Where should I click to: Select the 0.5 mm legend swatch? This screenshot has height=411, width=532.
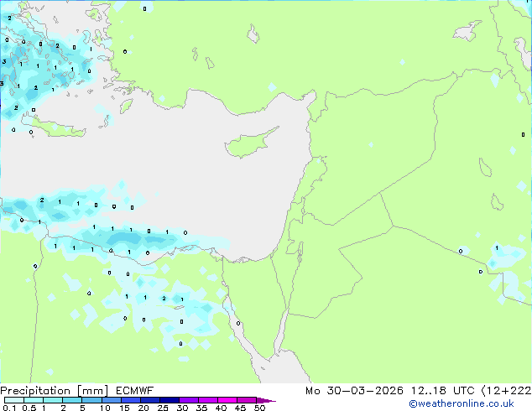pos(34,400)
